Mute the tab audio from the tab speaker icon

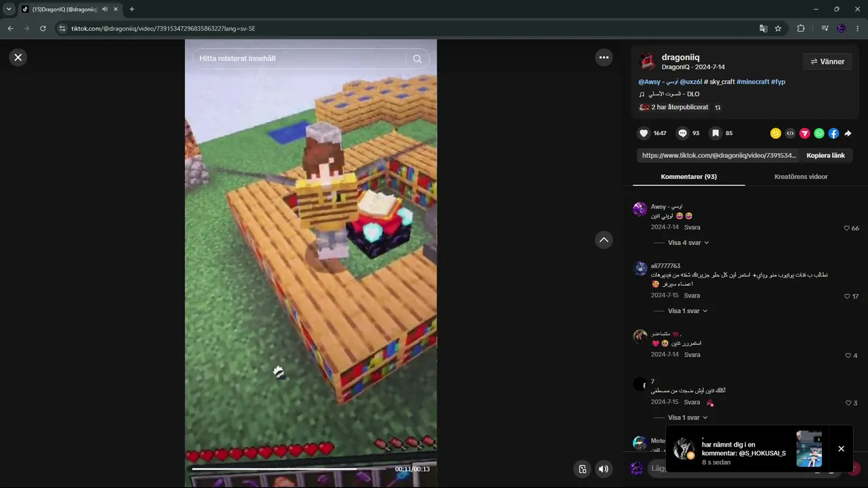pyautogui.click(x=105, y=9)
